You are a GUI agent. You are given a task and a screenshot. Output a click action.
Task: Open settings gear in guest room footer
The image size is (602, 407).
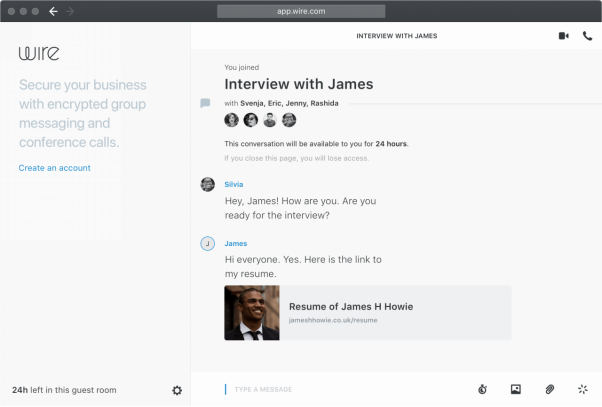click(x=177, y=390)
